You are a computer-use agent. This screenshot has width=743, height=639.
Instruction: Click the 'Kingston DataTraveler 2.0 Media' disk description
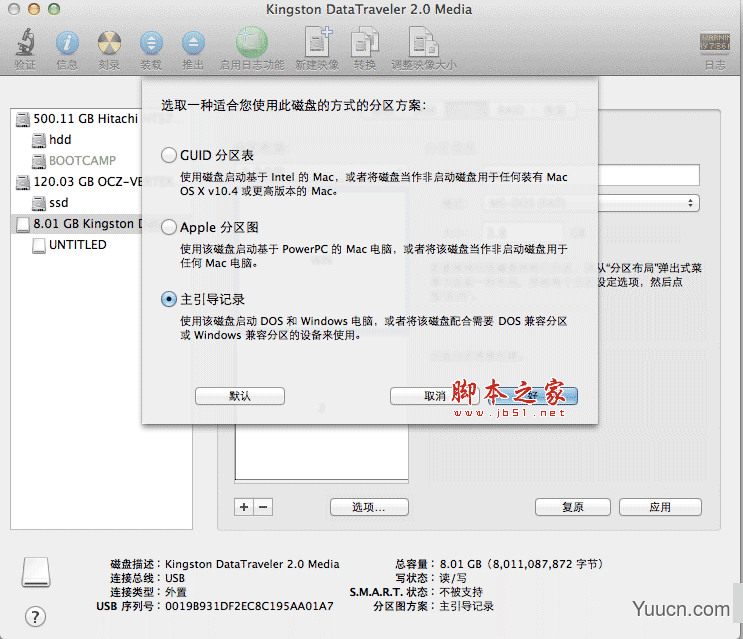point(252,564)
